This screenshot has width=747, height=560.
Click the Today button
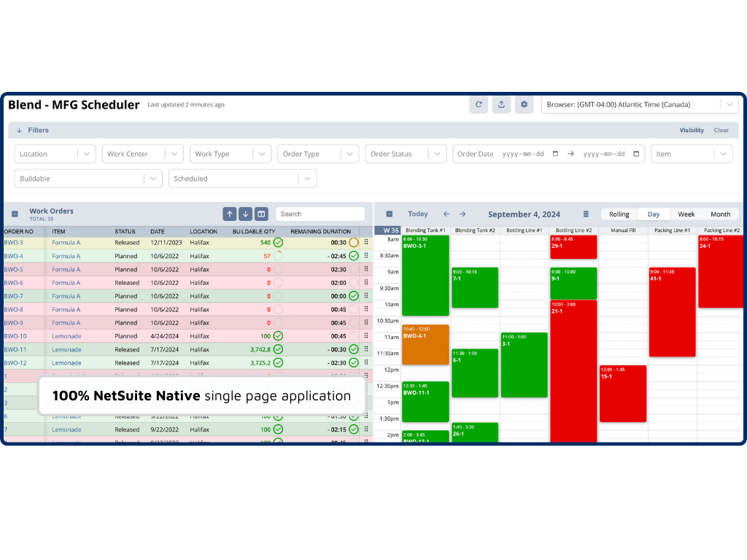(418, 214)
